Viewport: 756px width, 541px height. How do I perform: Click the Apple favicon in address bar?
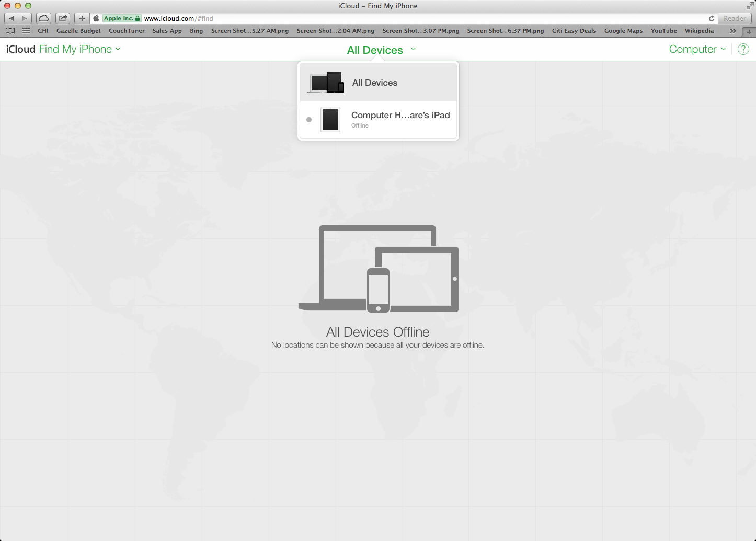96,18
